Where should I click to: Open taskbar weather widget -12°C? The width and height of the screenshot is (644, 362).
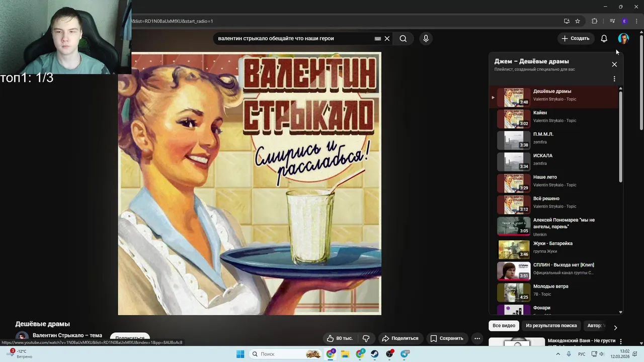20,354
